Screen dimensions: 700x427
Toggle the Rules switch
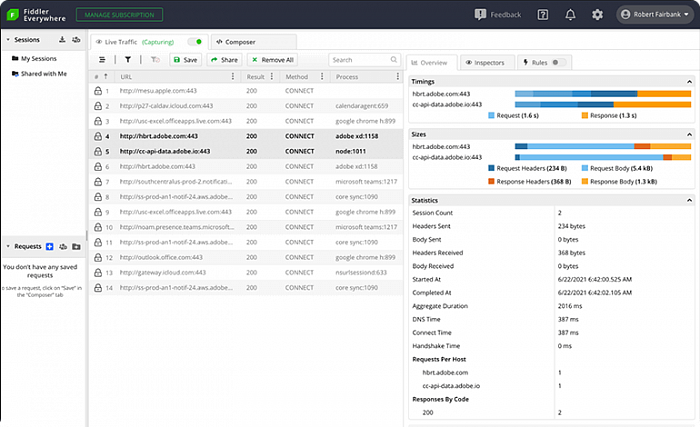point(558,63)
